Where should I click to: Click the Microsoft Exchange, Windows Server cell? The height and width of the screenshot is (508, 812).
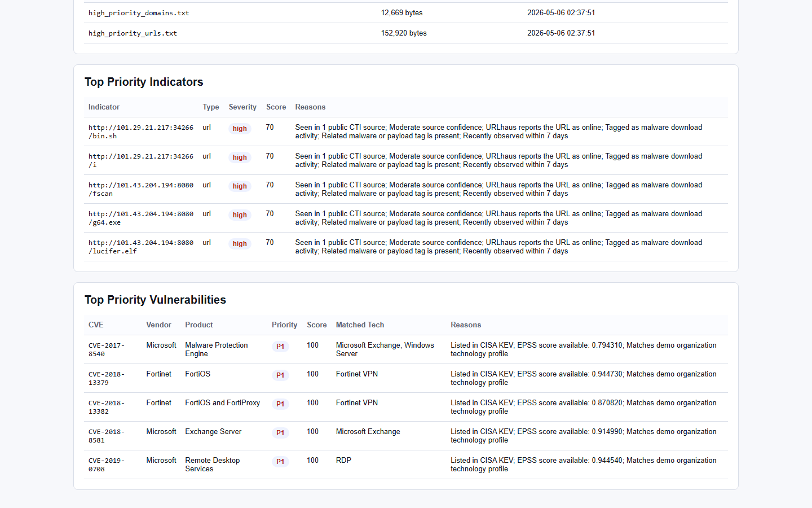click(385, 349)
